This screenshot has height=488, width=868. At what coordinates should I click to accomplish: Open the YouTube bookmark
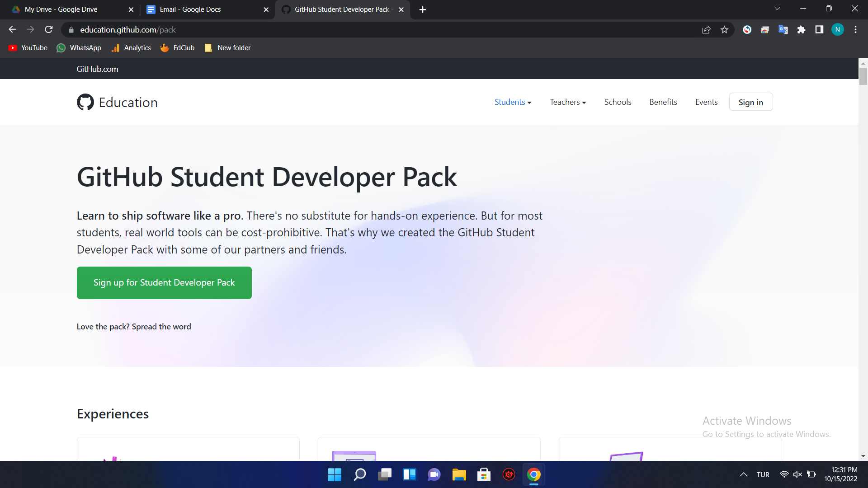(x=27, y=47)
